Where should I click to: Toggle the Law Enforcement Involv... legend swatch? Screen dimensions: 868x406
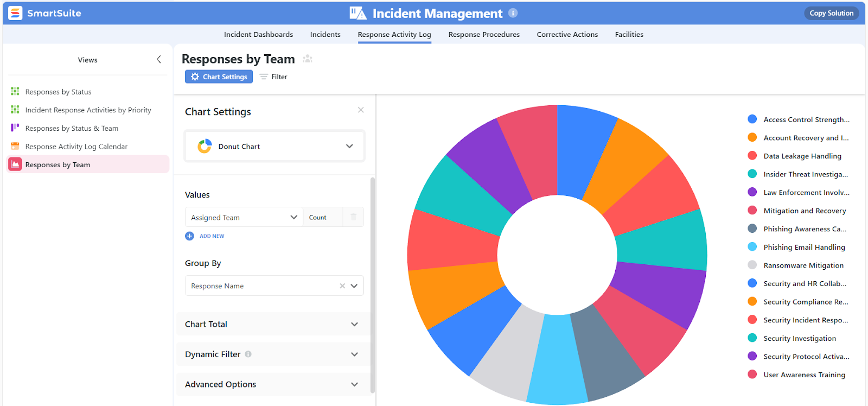point(752,192)
